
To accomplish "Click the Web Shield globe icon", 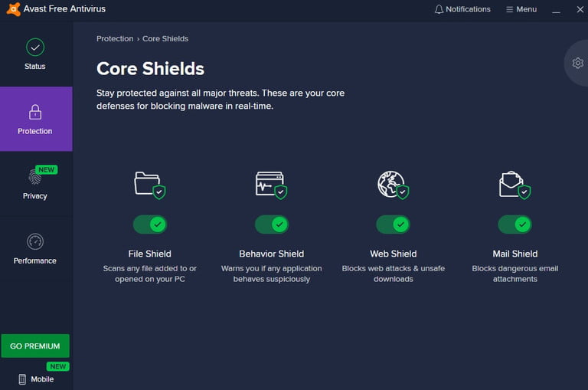I will point(393,185).
